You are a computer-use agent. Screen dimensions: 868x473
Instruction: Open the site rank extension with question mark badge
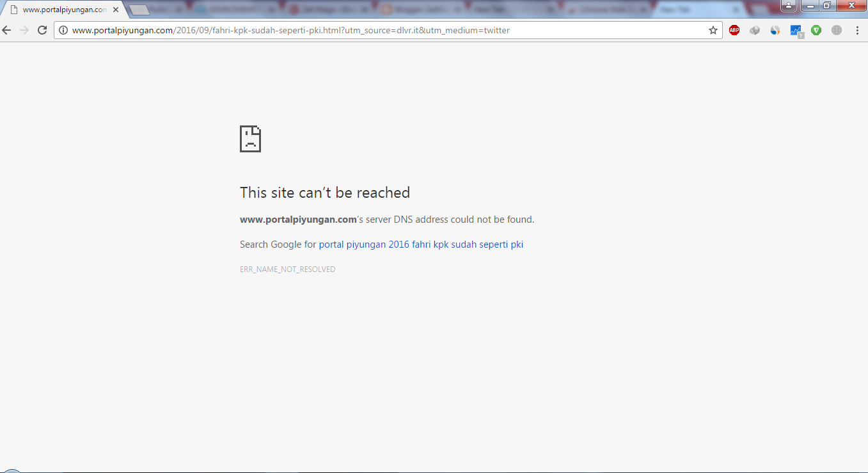coord(796,30)
